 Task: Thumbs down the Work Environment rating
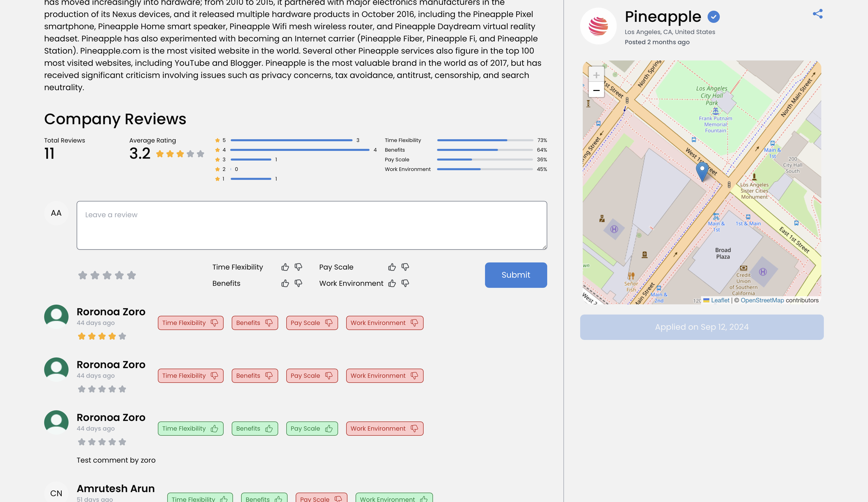tap(405, 284)
